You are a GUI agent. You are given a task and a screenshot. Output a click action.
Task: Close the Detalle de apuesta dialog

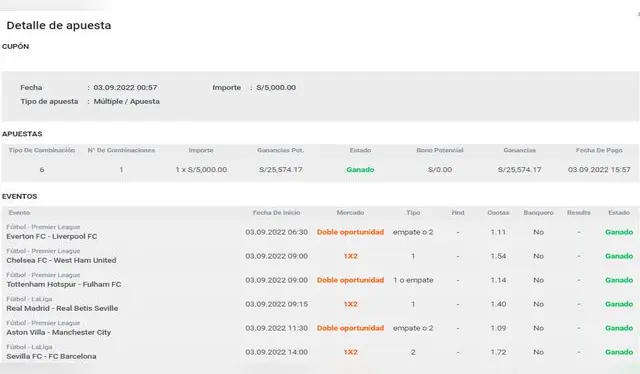pyautogui.click(x=638, y=14)
